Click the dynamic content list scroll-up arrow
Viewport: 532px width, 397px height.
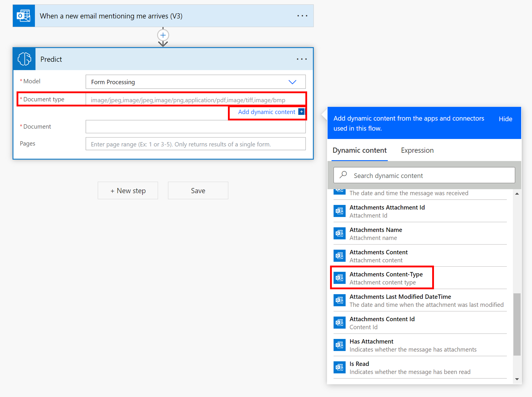click(517, 194)
